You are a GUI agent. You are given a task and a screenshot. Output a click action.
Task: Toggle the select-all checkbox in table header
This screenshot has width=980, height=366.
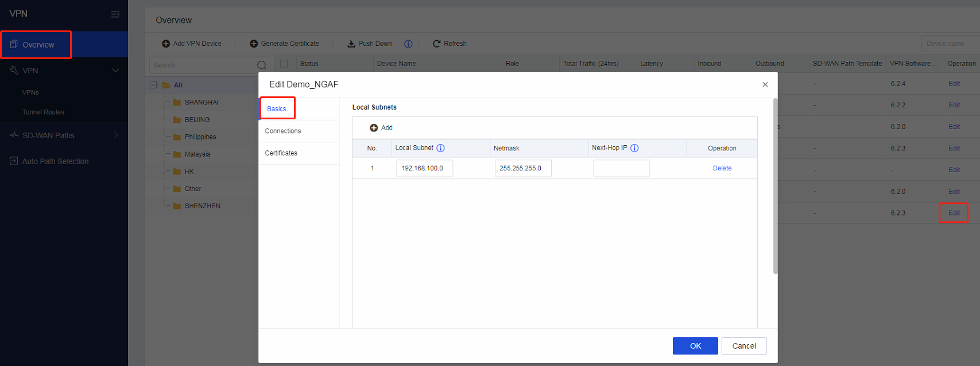point(284,64)
